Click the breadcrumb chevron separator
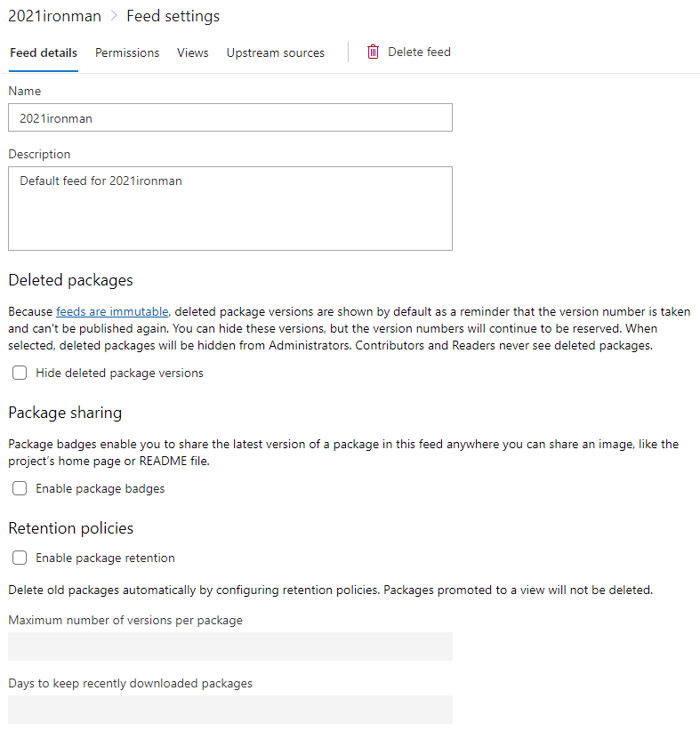700x731 pixels. click(x=114, y=17)
